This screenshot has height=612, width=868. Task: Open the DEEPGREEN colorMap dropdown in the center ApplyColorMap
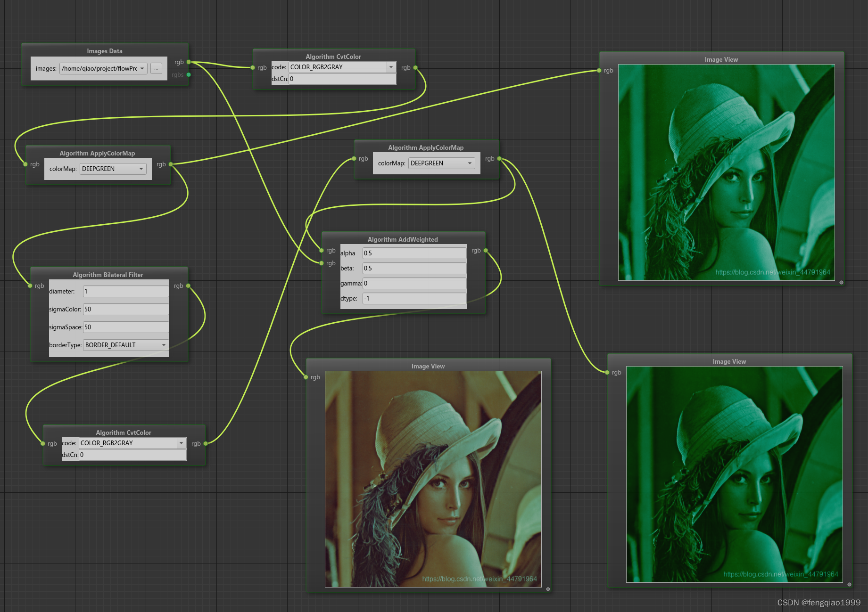click(x=441, y=163)
